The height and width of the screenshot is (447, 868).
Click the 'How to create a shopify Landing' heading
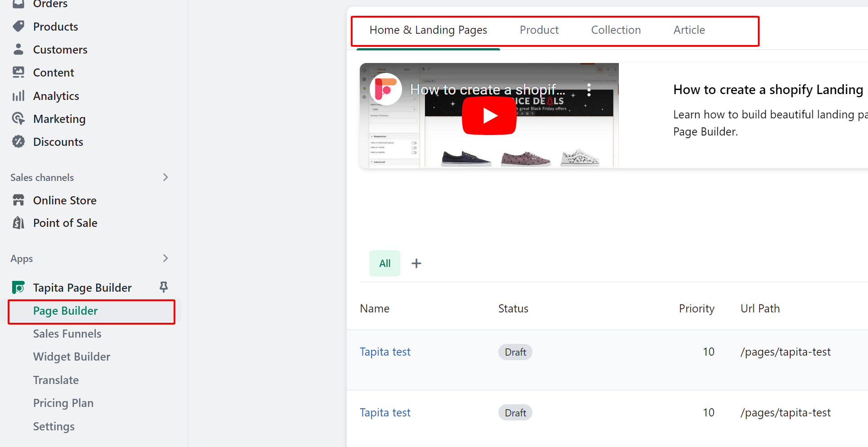[768, 90]
